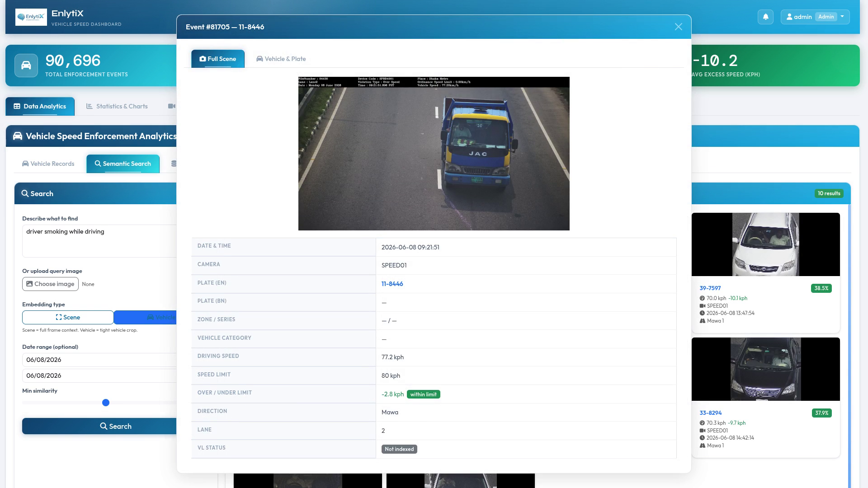Open Statistics & Charts tab
The width and height of the screenshot is (868, 488).
117,106
